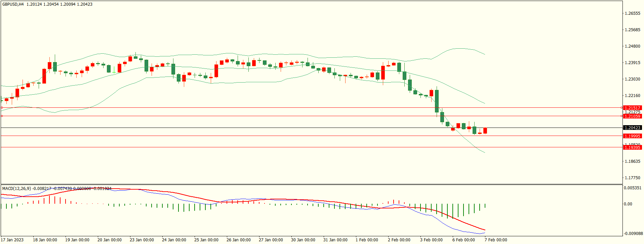This screenshot has height=244, width=644.
Task: Click the 7 Feb 00:00 time axis label
Action: 496,240
